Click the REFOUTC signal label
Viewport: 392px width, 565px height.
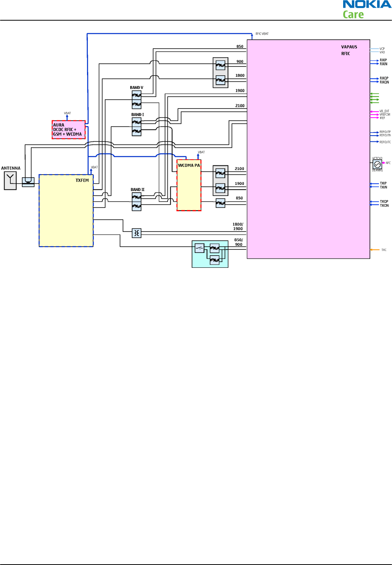point(385,142)
